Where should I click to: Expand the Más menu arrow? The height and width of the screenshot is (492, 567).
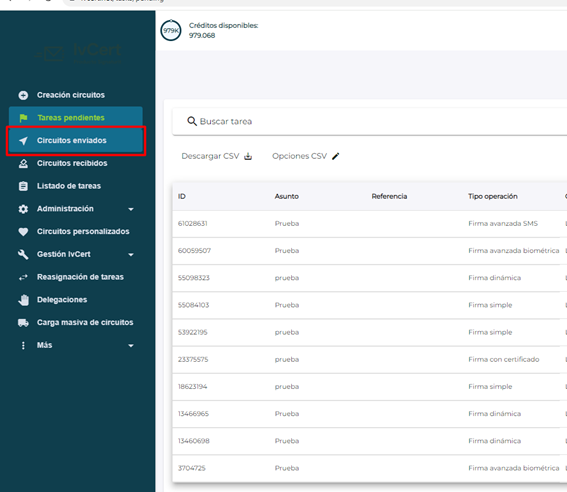131,346
